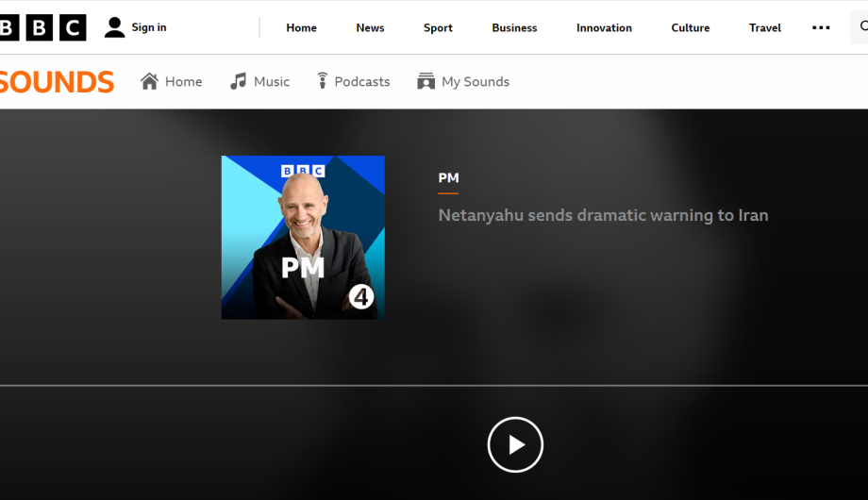Go to Sounds Home label
The width and height of the screenshot is (868, 500).
tap(184, 82)
